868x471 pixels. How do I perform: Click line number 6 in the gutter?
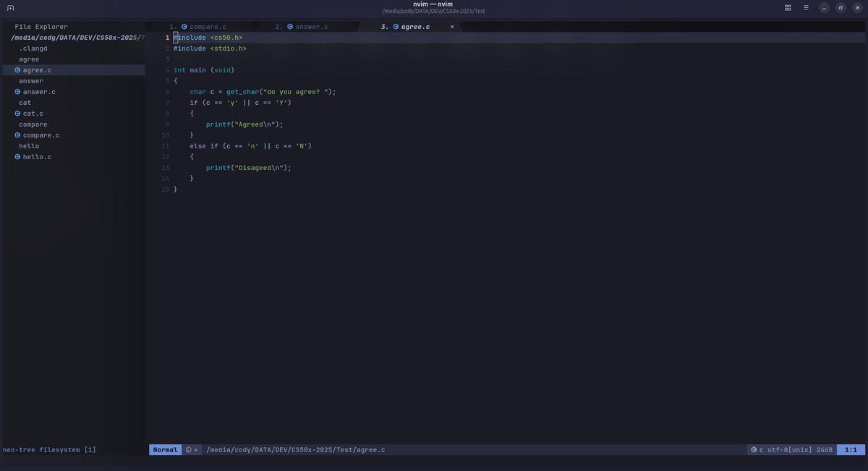[x=167, y=92]
